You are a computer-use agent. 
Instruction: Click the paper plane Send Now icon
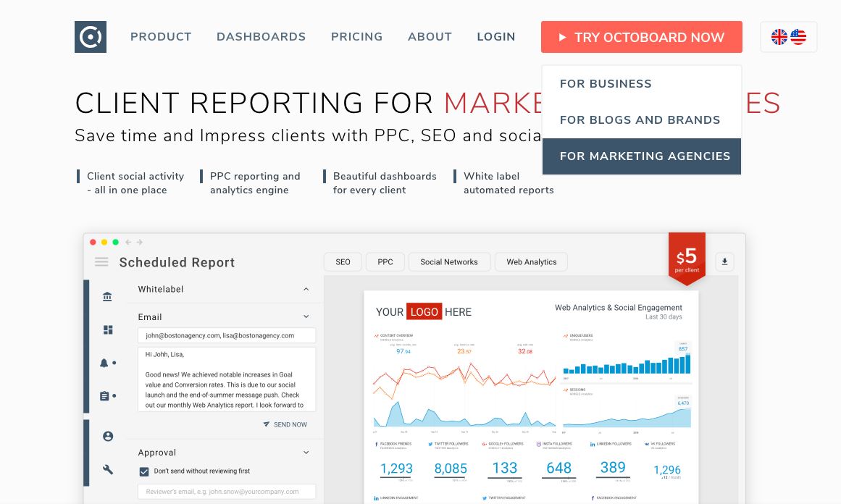(266, 424)
